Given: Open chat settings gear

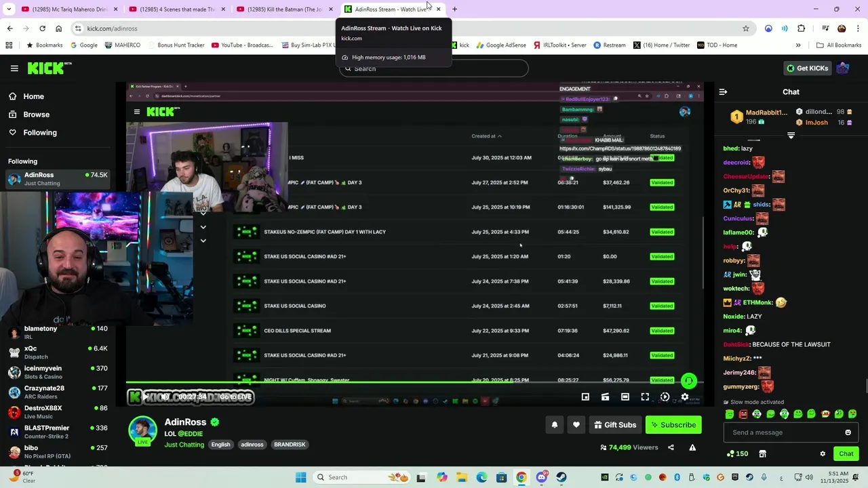Looking at the screenshot, I should point(823,453).
